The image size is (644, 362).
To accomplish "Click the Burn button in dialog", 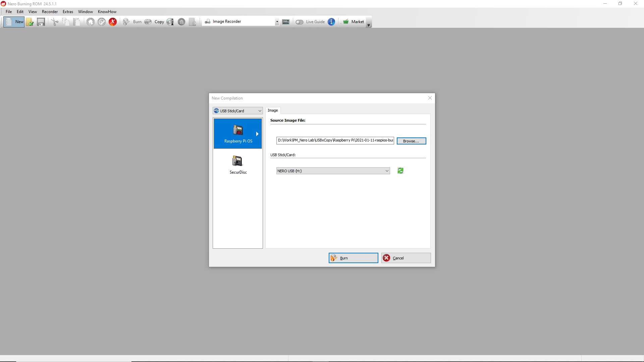I will (353, 258).
